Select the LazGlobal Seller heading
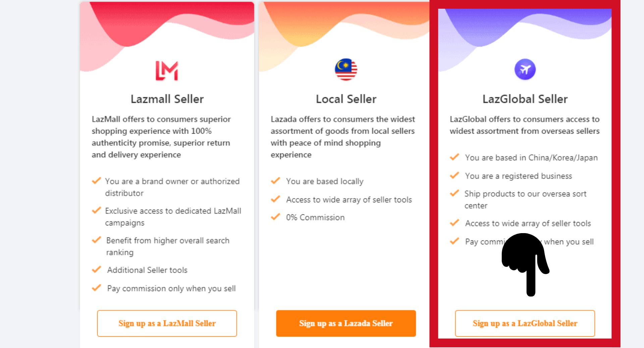The image size is (644, 348). point(525,99)
